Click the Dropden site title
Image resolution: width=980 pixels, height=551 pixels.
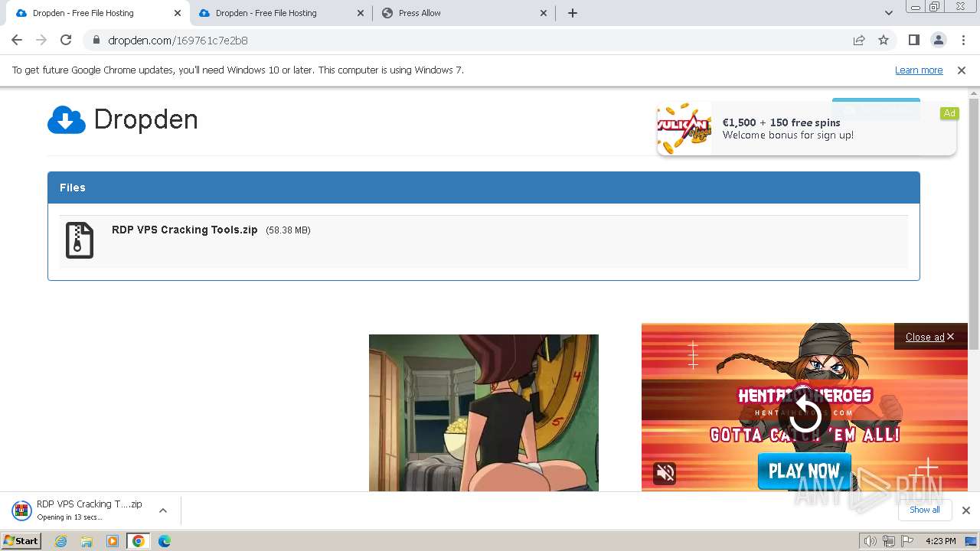[x=145, y=119]
